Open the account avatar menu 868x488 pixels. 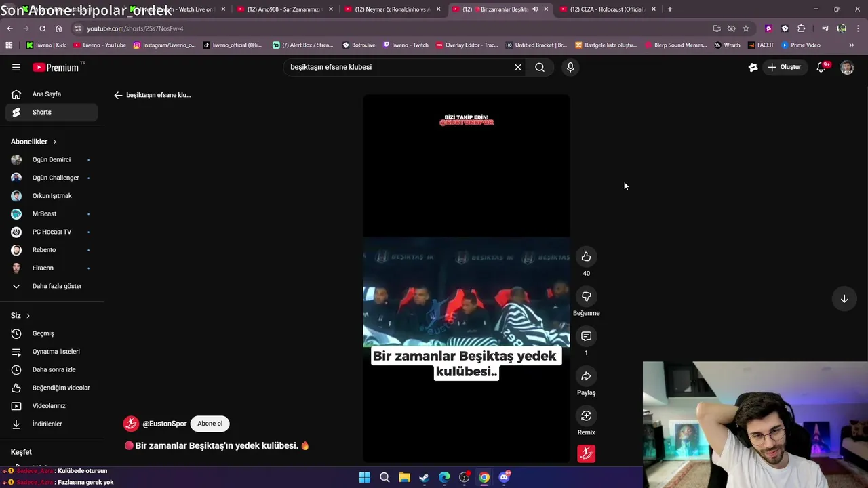click(847, 67)
